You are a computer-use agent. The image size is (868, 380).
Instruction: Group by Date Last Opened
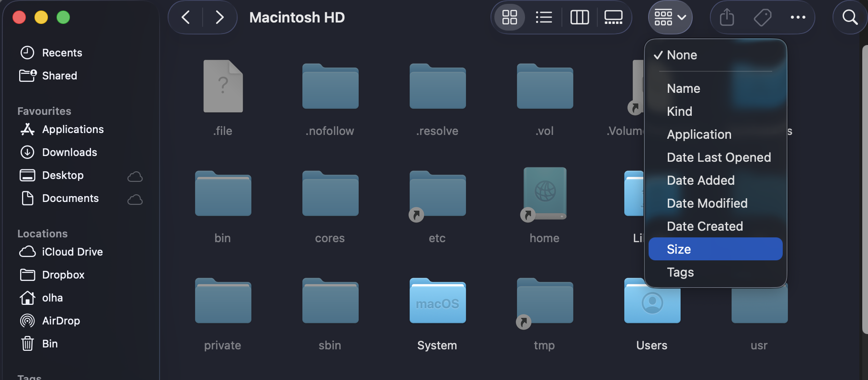[716, 157]
